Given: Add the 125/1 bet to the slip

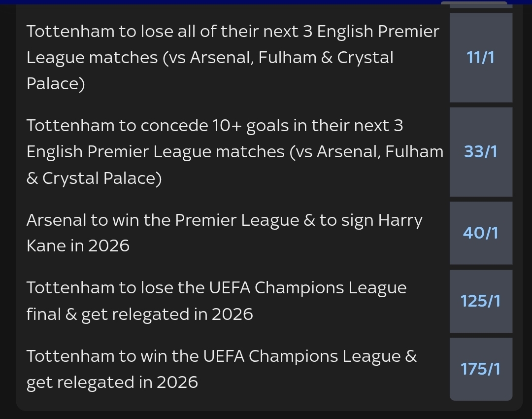Looking at the screenshot, I should click(481, 301).
